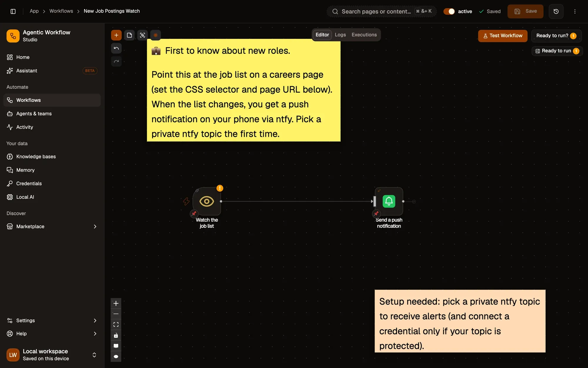Select the Send a push notification bell node
588x368 pixels.
(389, 201)
